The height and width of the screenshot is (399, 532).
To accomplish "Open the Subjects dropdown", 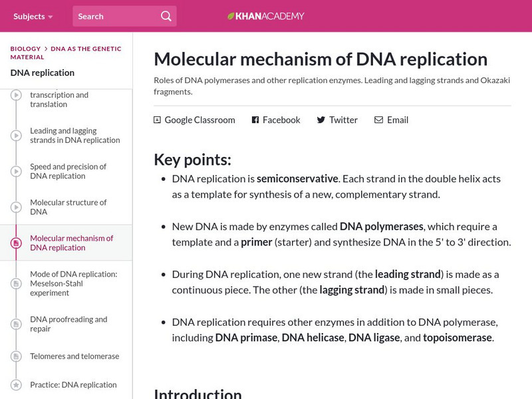I will [29, 15].
